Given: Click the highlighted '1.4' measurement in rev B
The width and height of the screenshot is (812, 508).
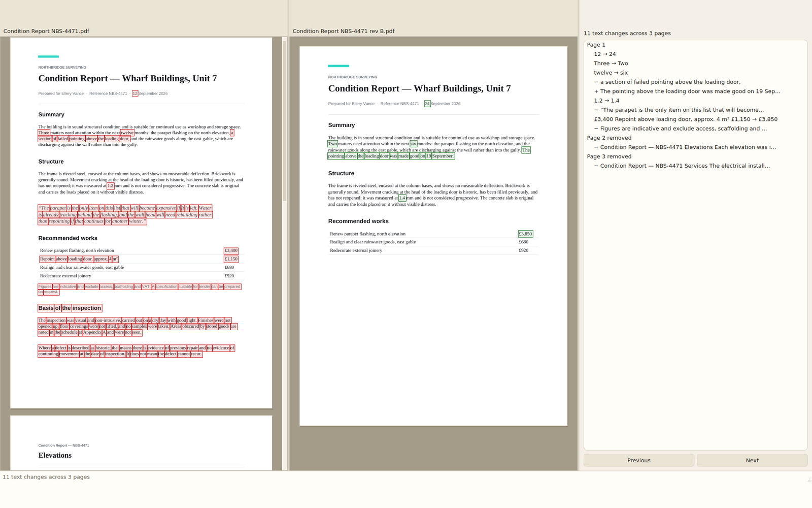Looking at the screenshot, I should coord(402,198).
